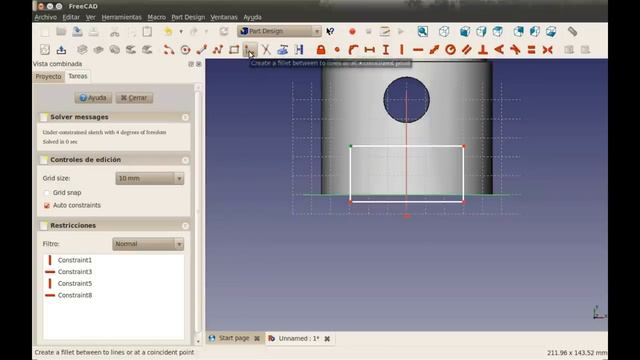Image resolution: width=640 pixels, height=360 pixels.
Task: Apply the Horizontal distance constraint
Action: pos(369,50)
